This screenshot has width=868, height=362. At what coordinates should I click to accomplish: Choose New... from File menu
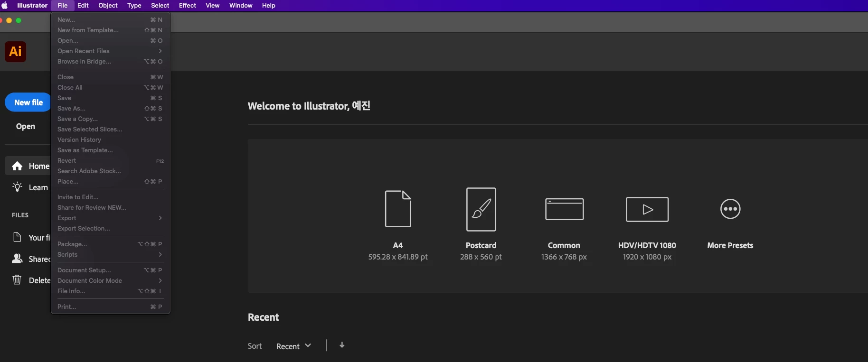pos(110,19)
